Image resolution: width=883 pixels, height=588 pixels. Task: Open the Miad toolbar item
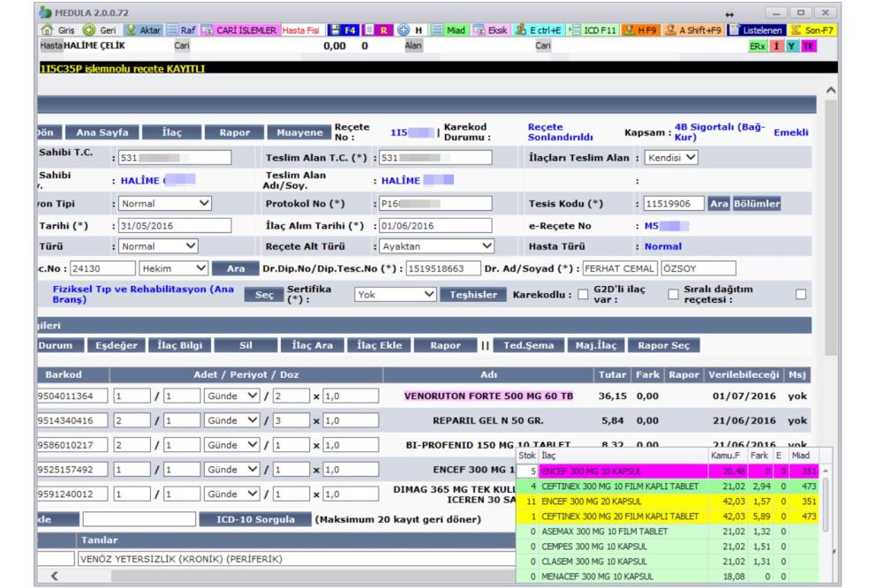449,30
